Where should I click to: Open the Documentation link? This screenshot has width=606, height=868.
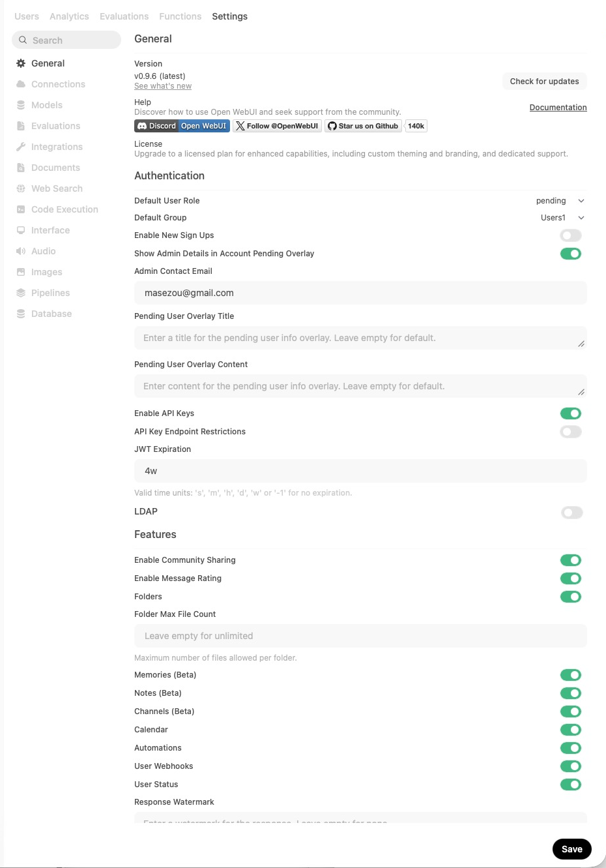(x=558, y=108)
